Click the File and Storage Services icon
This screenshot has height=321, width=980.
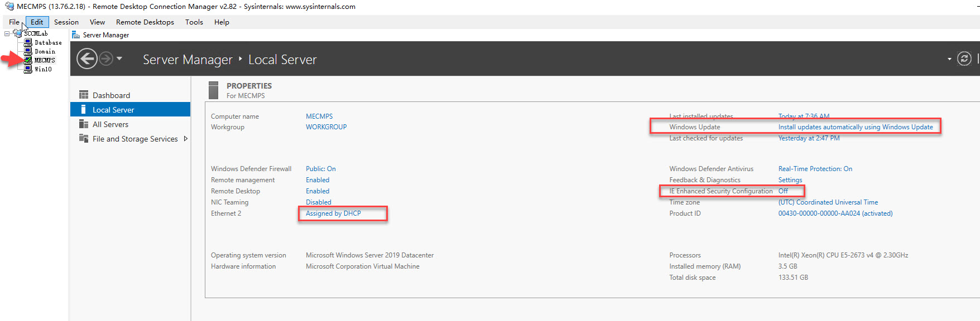(84, 139)
